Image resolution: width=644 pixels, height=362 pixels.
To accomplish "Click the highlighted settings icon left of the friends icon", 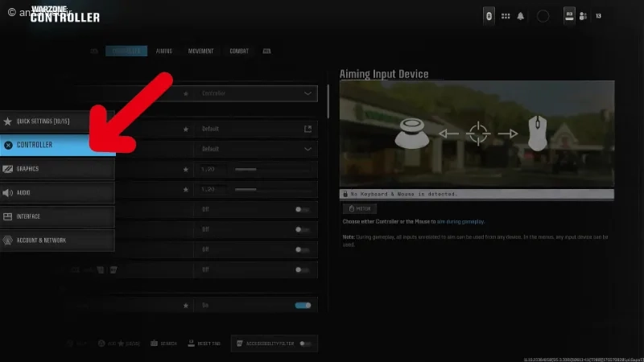I will (569, 16).
